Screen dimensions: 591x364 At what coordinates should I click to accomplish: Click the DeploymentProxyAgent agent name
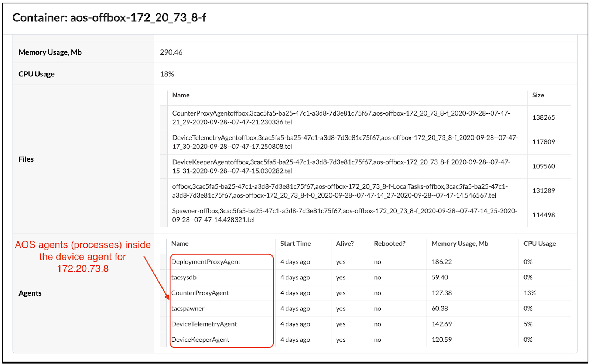206,262
